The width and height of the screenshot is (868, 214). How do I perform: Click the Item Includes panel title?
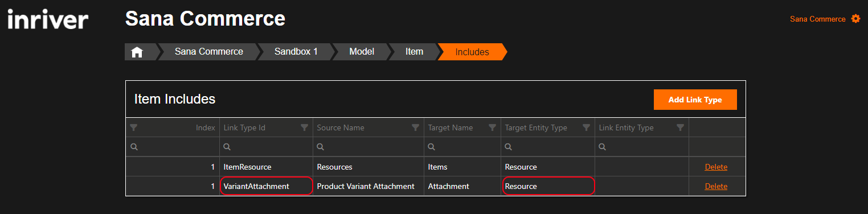(x=175, y=99)
